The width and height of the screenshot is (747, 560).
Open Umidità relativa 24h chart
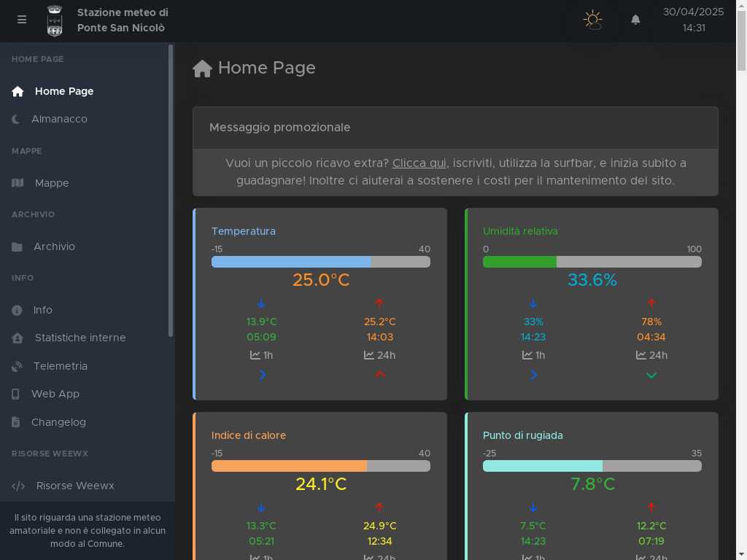[x=651, y=355]
